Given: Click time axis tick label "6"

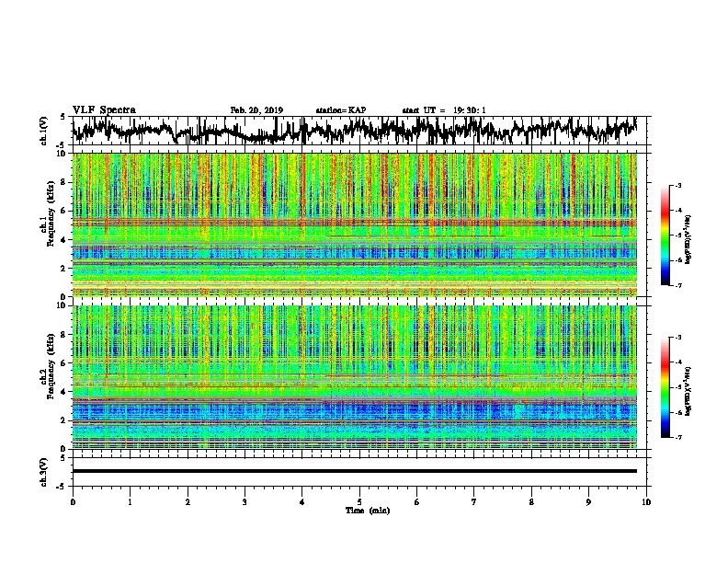Looking at the screenshot, I should click(x=417, y=502).
